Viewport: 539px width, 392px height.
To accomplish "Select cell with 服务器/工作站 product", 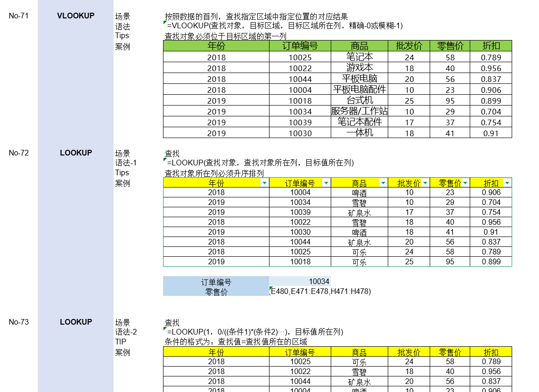I will click(x=359, y=111).
